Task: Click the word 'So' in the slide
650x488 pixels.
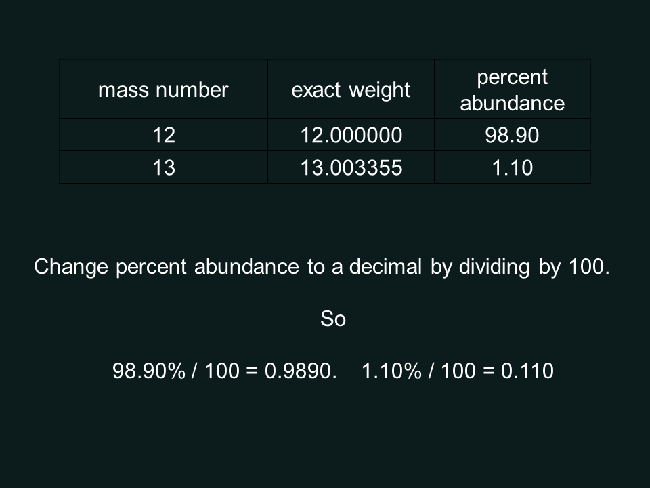Action: pos(333,319)
